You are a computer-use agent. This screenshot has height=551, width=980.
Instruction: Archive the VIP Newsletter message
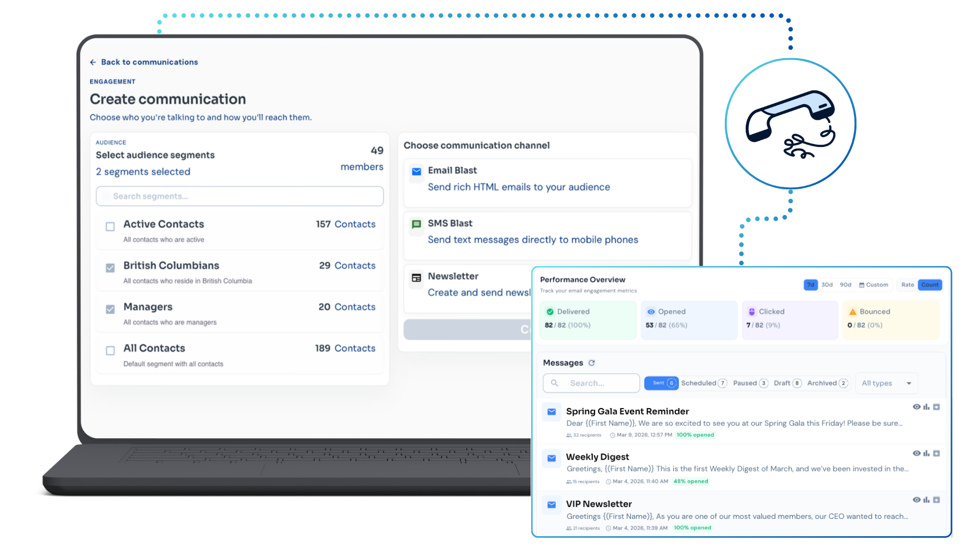pos(937,500)
